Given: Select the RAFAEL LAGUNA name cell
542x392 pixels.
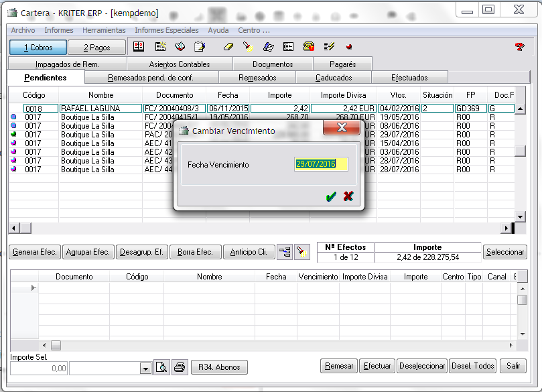Looking at the screenshot, I should tap(100, 109).
